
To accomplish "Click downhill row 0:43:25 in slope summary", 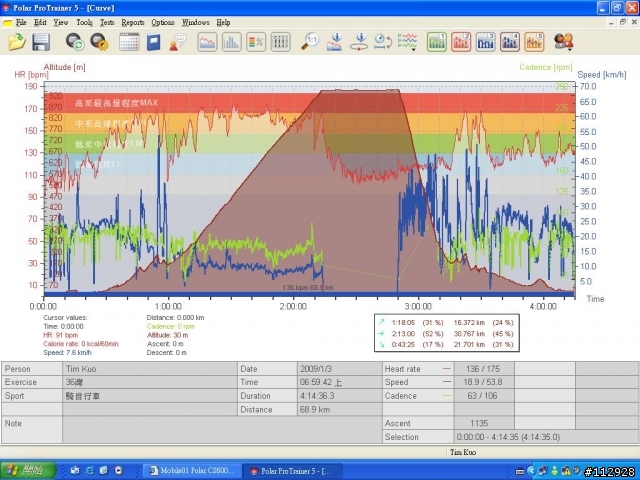I will (x=446, y=344).
